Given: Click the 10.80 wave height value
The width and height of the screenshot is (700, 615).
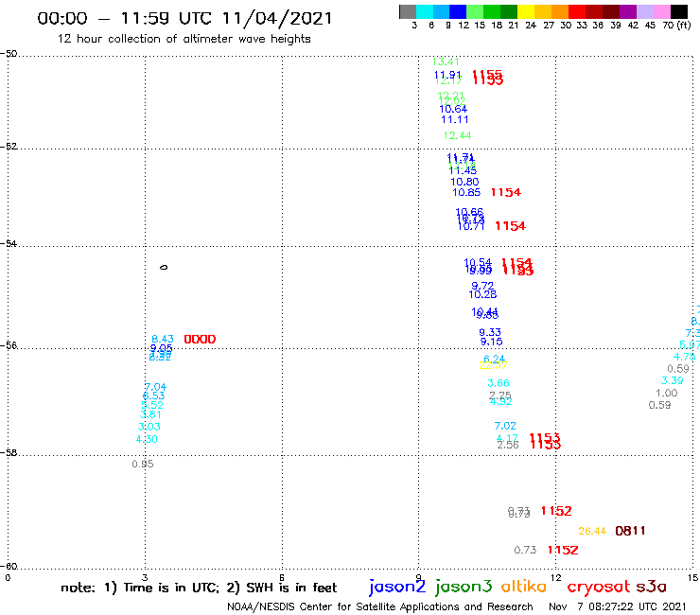Looking at the screenshot, I should pos(464,182).
